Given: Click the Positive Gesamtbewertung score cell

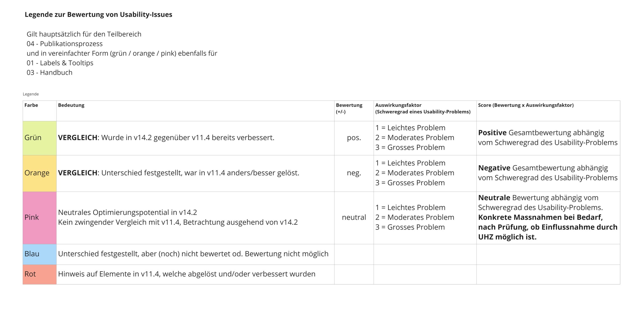Looking at the screenshot, I should tap(548, 138).
